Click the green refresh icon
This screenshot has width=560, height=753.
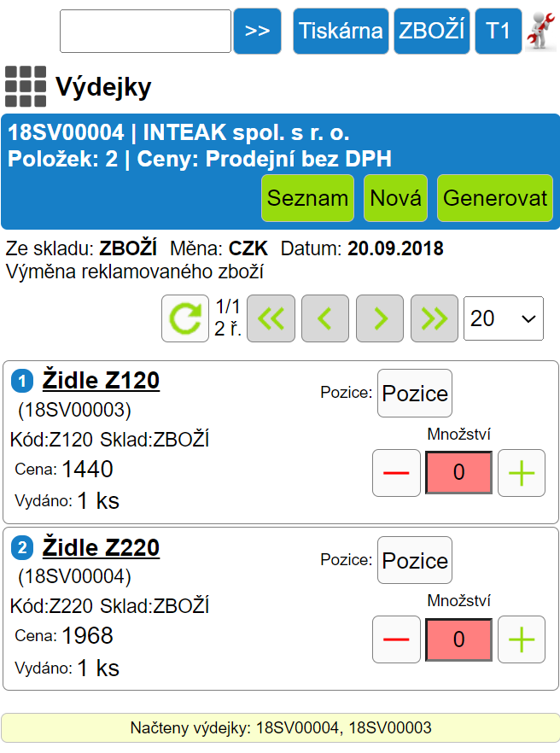click(x=185, y=318)
